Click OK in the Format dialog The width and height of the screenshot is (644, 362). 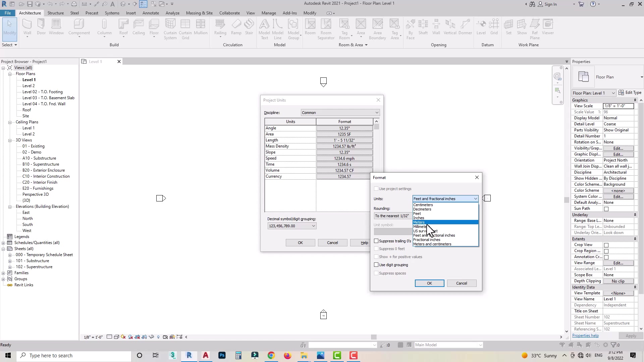(x=429, y=283)
